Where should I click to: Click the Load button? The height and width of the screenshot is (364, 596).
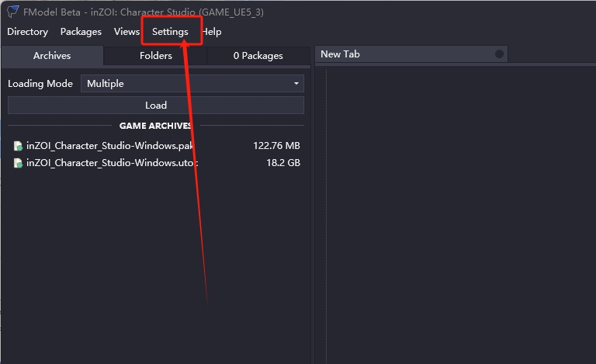(x=156, y=106)
